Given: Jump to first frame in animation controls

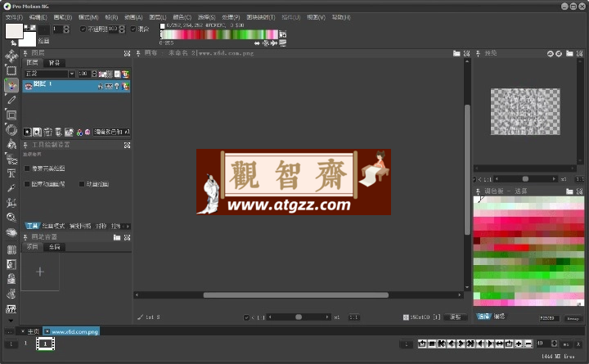Looking at the screenshot, I should [442, 344].
